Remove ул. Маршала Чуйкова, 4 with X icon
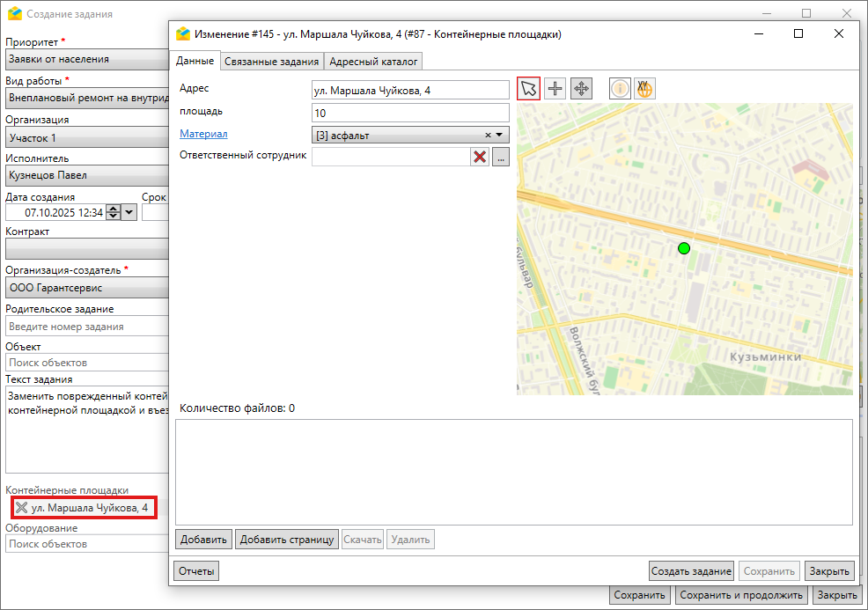 [22, 508]
